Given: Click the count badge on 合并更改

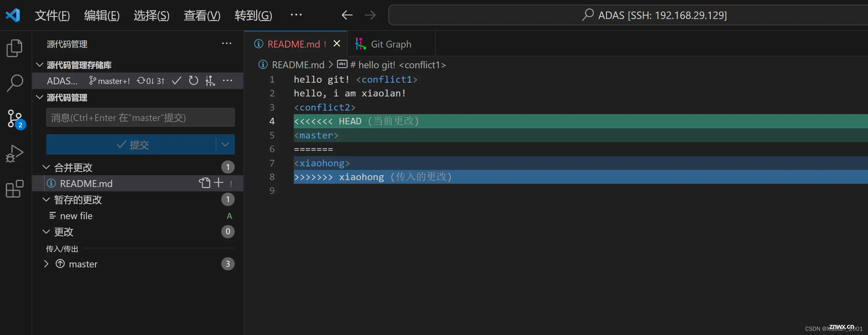Looking at the screenshot, I should pos(228,167).
